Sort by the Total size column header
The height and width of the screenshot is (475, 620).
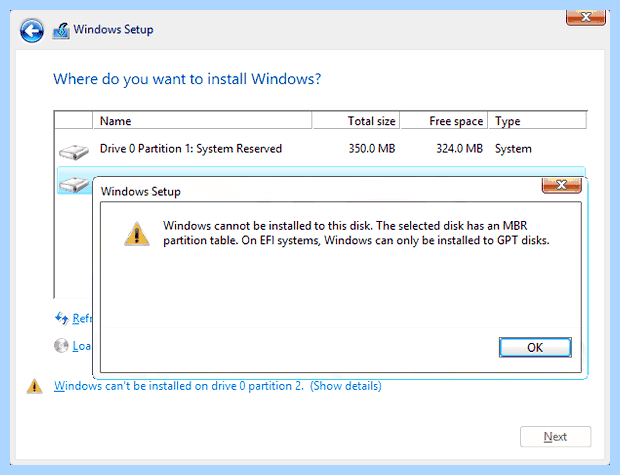(x=356, y=121)
